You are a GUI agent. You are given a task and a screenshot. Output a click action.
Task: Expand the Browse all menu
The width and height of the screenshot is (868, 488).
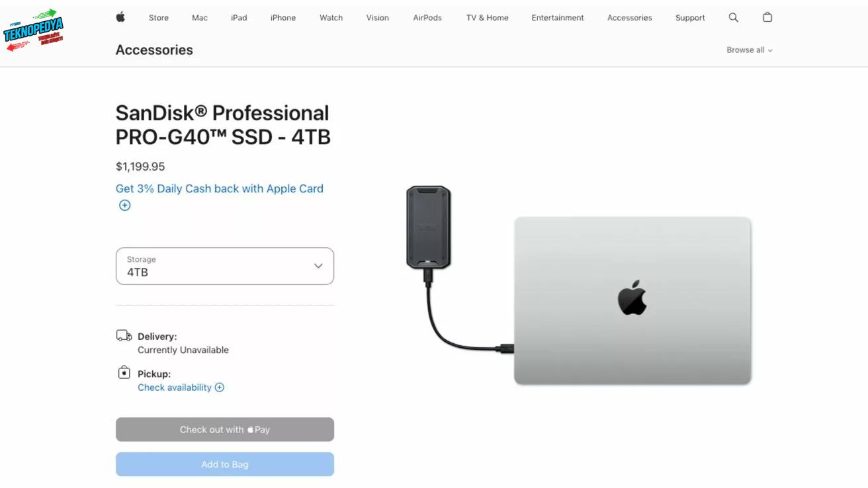click(750, 50)
